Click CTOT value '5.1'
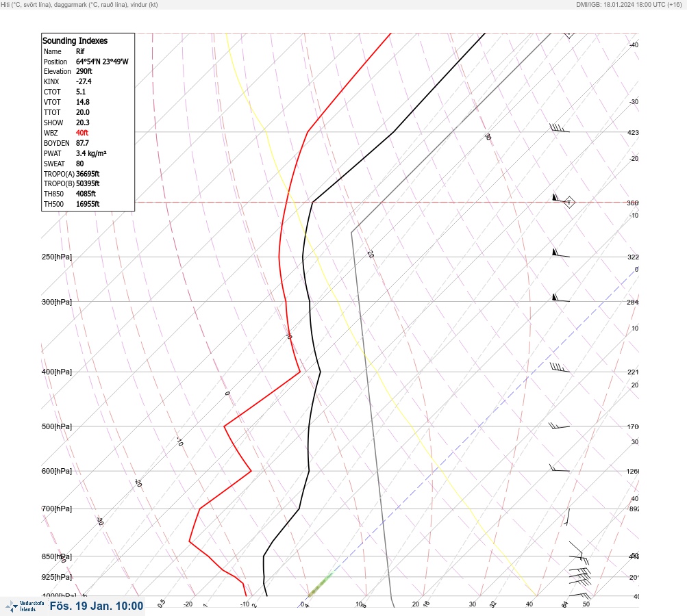The image size is (687, 616). pos(81,92)
